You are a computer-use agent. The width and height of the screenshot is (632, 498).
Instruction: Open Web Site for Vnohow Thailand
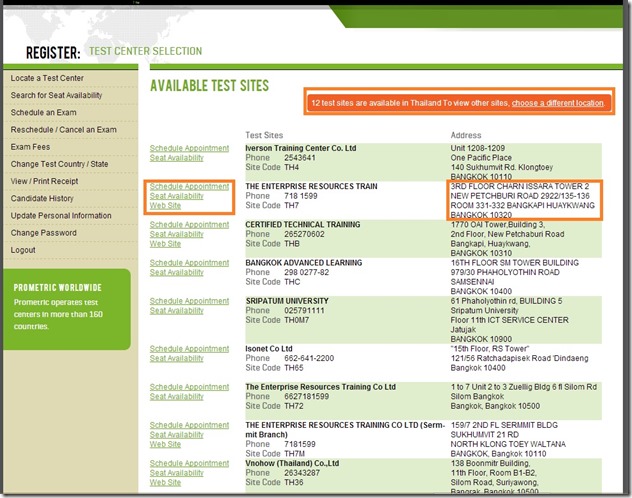[x=165, y=483]
